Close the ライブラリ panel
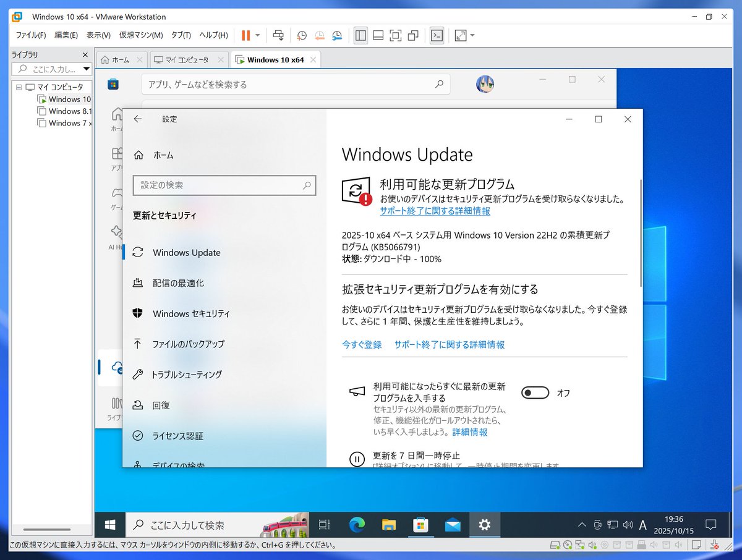 [85, 55]
